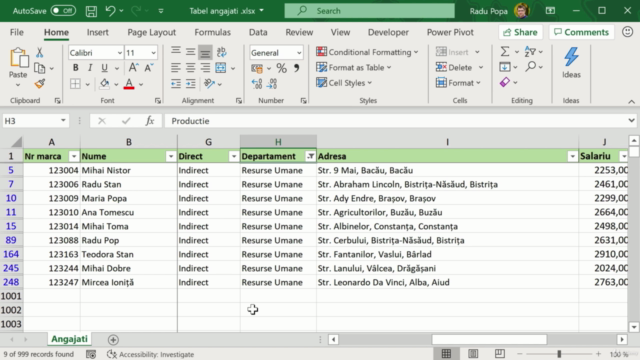Decrease font size
The image size is (640, 360).
149,68
